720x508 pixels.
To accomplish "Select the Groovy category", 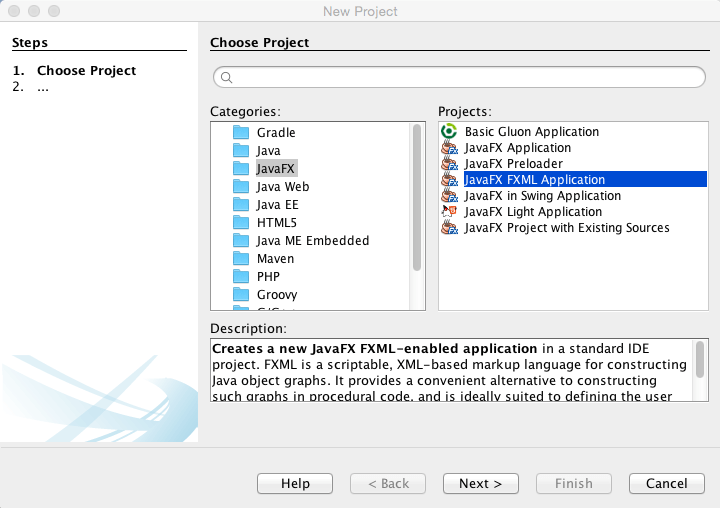I will 276,295.
